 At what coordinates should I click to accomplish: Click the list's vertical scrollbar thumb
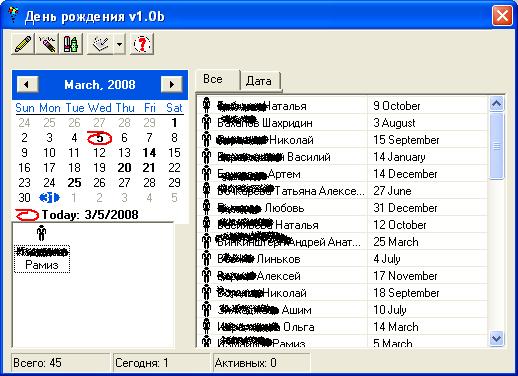[x=497, y=146]
